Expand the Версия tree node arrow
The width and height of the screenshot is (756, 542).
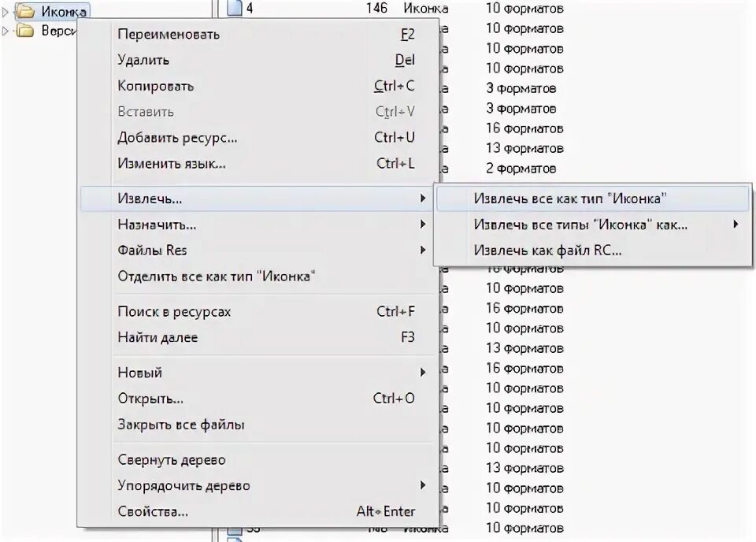point(6,31)
